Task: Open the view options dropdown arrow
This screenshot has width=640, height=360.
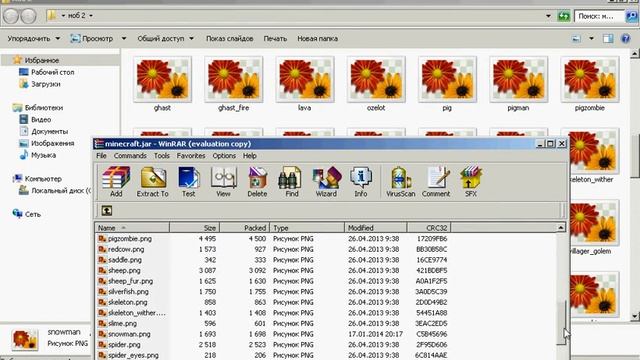Action: click(591, 39)
